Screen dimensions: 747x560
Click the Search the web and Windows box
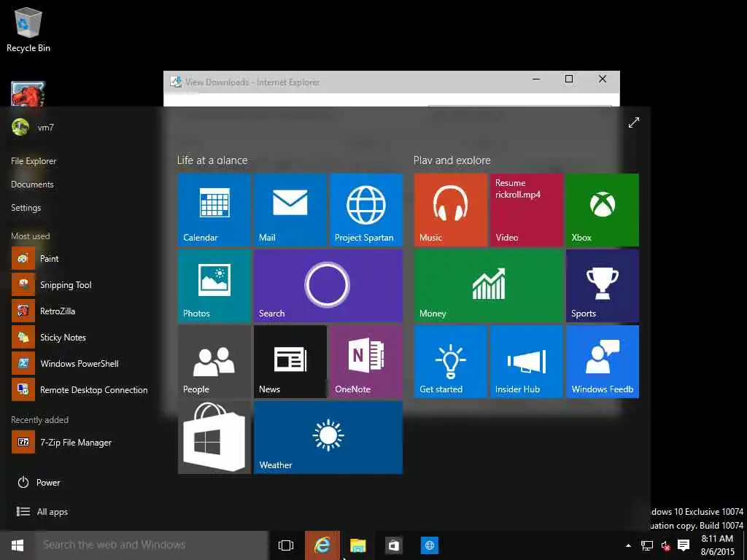pyautogui.click(x=151, y=545)
